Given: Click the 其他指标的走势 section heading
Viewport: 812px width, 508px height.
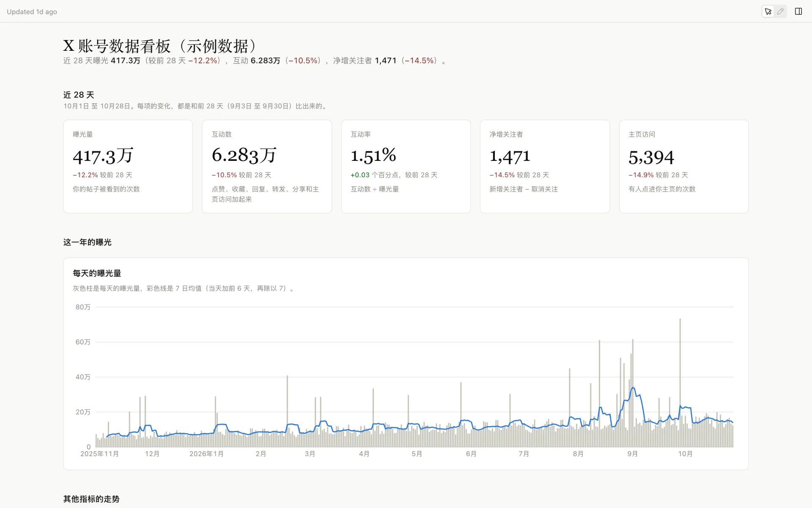Looking at the screenshot, I should point(91,499).
